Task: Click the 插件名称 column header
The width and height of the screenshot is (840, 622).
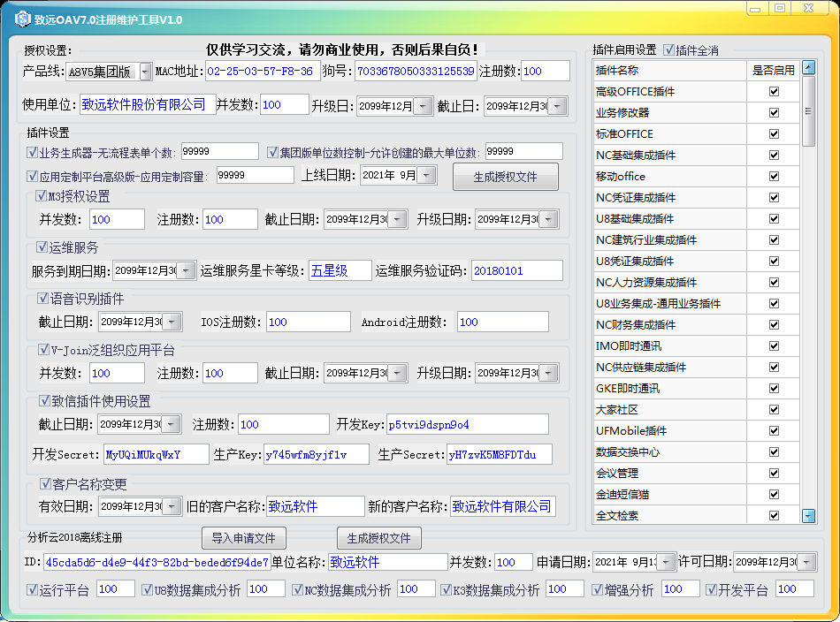Action: pos(670,70)
